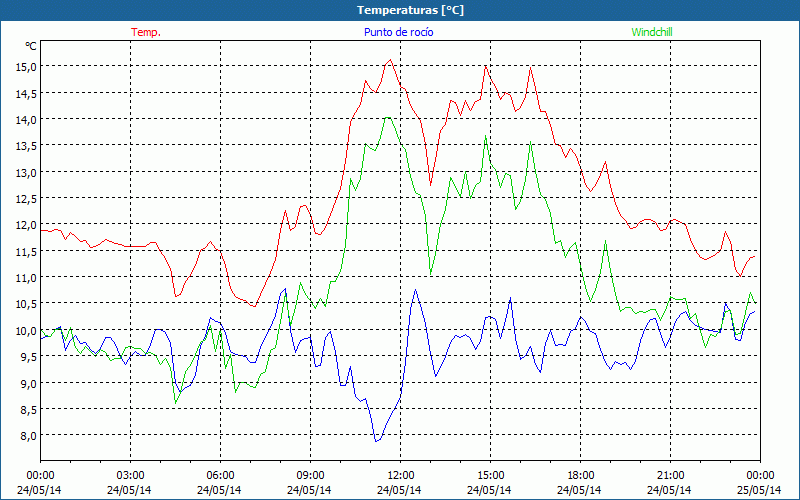Select the blue "Punto de rocío" legend label
The width and height of the screenshot is (800, 500).
pyautogui.click(x=398, y=32)
